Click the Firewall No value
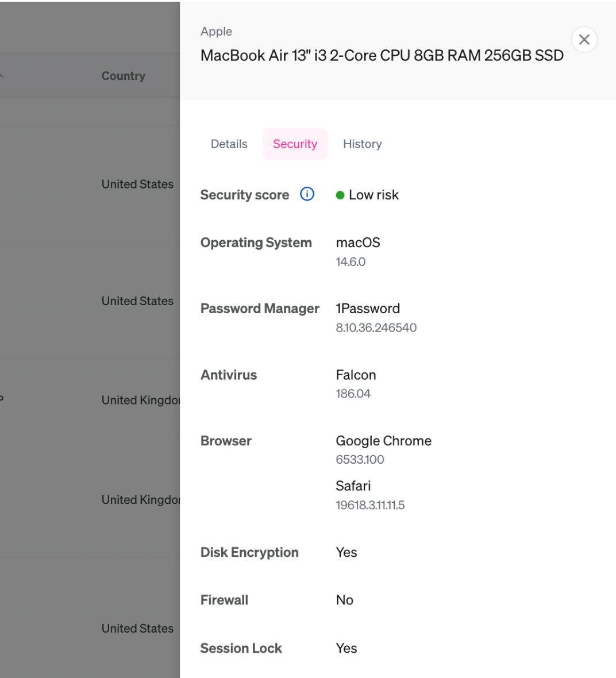Image resolution: width=616 pixels, height=678 pixels. [x=344, y=600]
